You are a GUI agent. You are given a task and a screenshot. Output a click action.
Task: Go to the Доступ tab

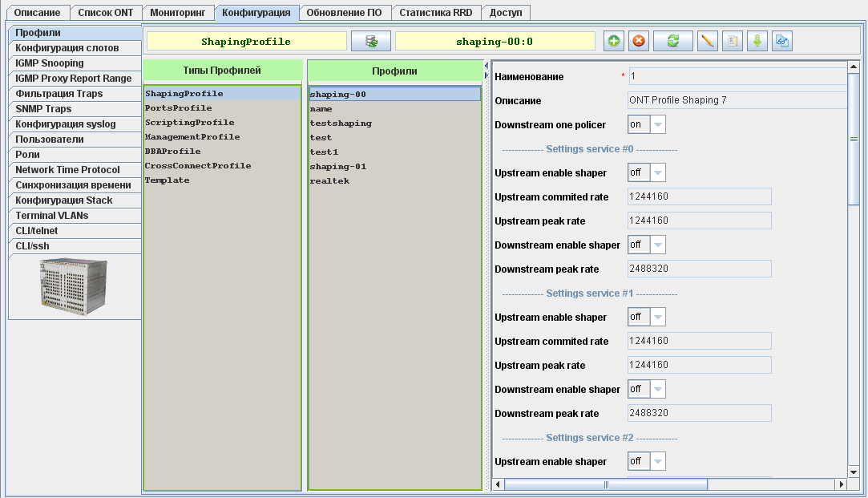pos(506,13)
